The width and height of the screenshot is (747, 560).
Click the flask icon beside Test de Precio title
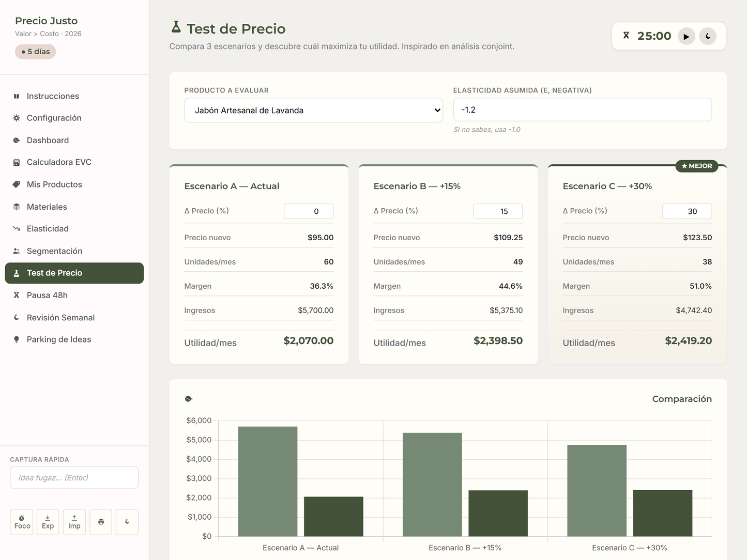(176, 27)
